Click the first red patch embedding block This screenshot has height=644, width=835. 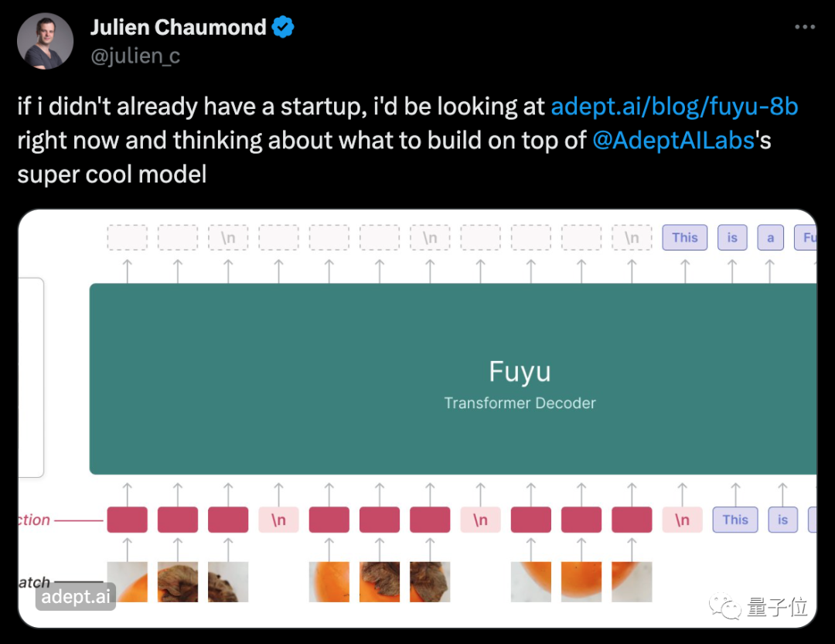[128, 520]
